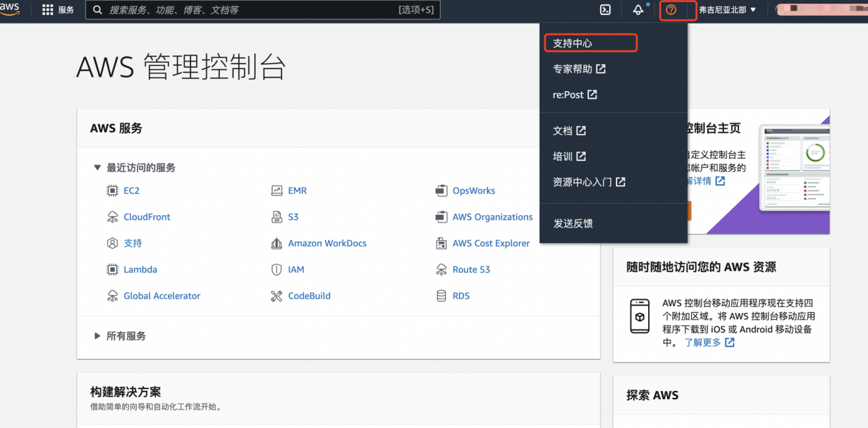Viewport: 868px width, 428px height.
Task: Click the 支持 service icon
Action: click(x=112, y=243)
